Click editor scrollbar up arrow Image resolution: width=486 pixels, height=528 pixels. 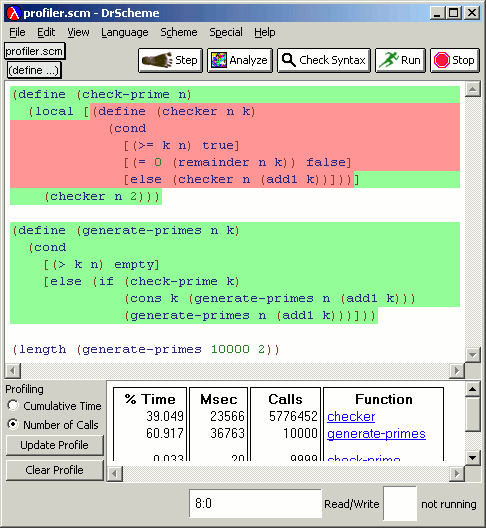pos(473,89)
